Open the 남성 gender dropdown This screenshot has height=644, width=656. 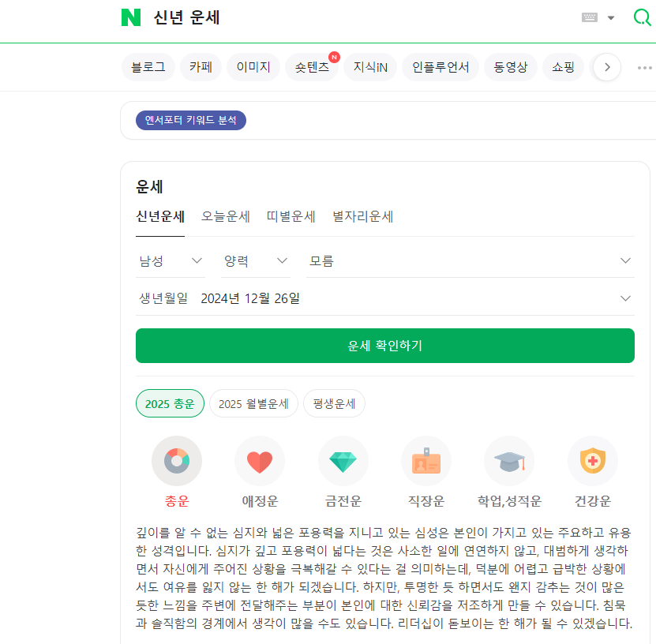[x=171, y=261]
